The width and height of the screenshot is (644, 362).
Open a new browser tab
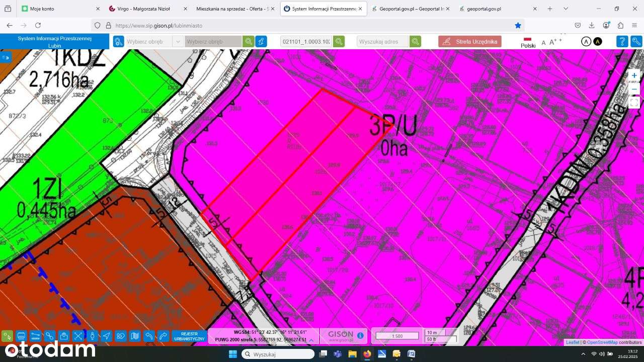tap(550, 9)
